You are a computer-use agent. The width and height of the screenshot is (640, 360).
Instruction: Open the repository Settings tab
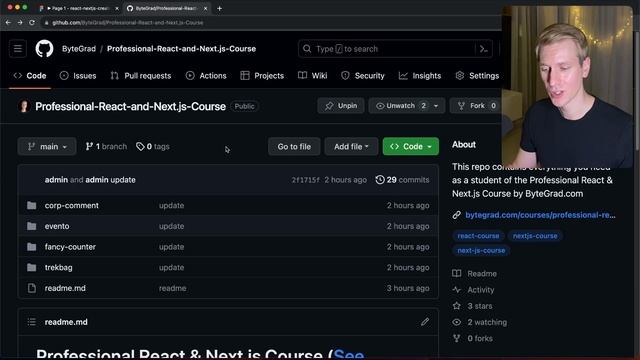click(477, 76)
